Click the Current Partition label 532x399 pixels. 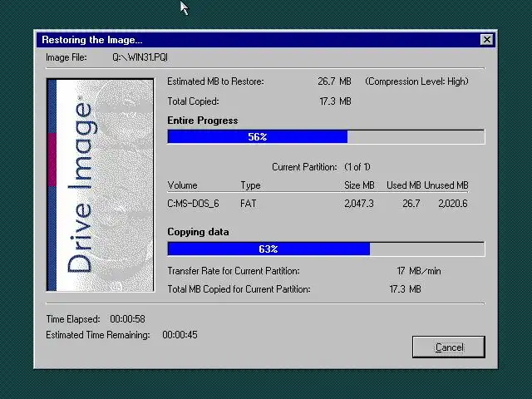(304, 167)
